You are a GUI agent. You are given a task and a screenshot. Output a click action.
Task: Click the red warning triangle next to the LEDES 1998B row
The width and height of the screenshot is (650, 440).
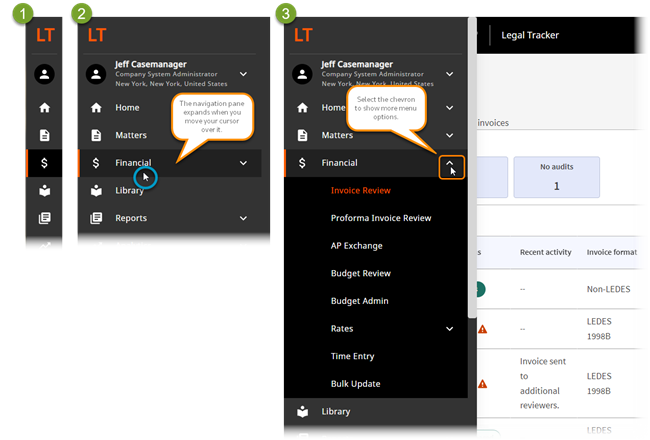click(483, 328)
